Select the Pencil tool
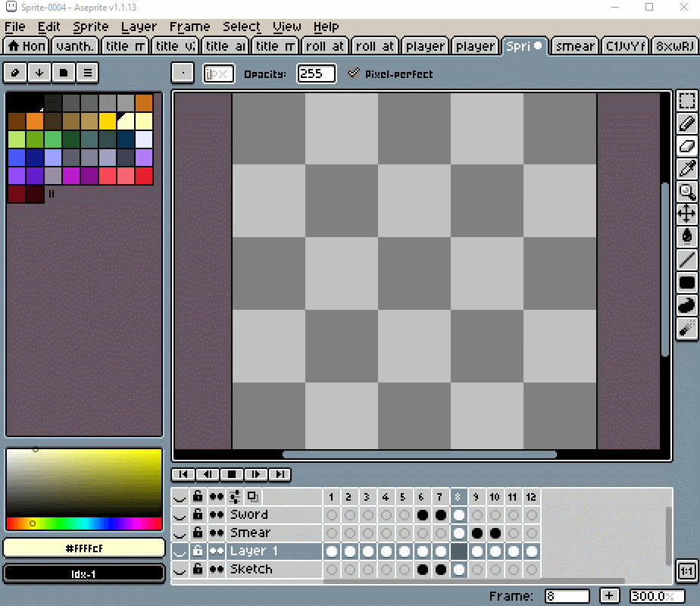 click(686, 123)
